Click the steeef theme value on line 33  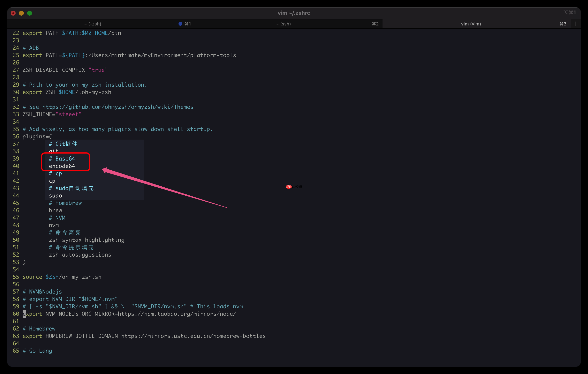(x=69, y=114)
